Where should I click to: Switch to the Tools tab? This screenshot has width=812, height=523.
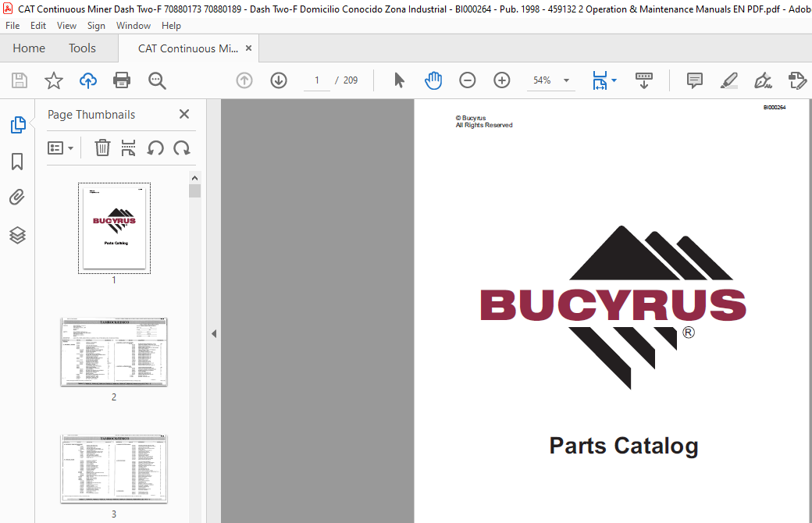(82, 48)
